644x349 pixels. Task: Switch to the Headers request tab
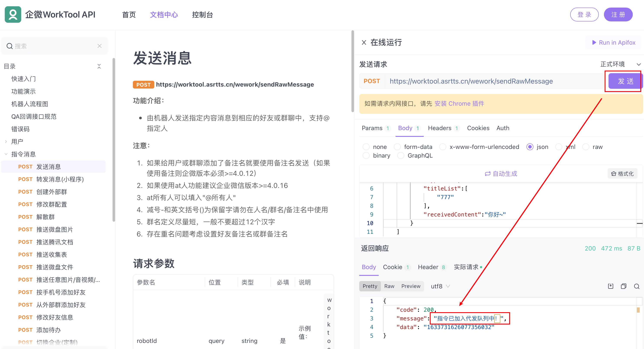click(x=440, y=128)
